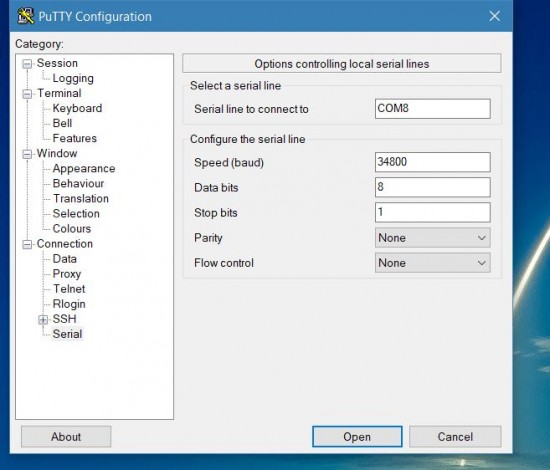Close the PuTTY Configuration window
The width and height of the screenshot is (550, 470).
coord(495,16)
